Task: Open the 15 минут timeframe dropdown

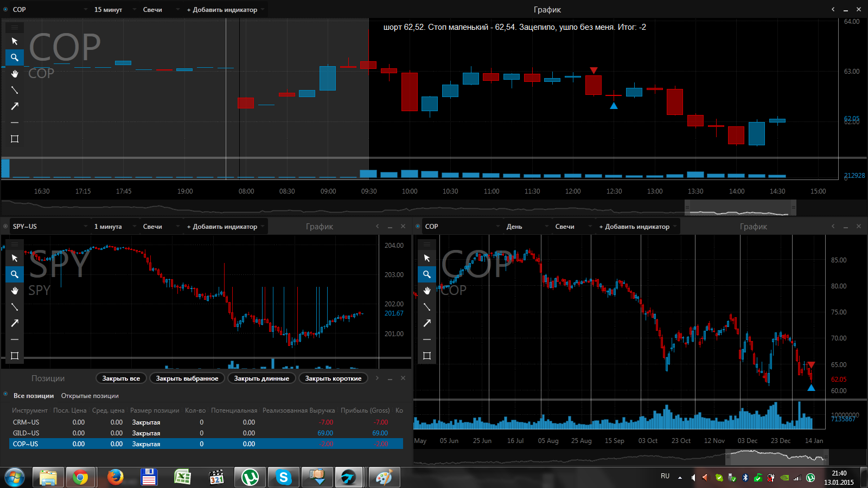Action: click(114, 9)
